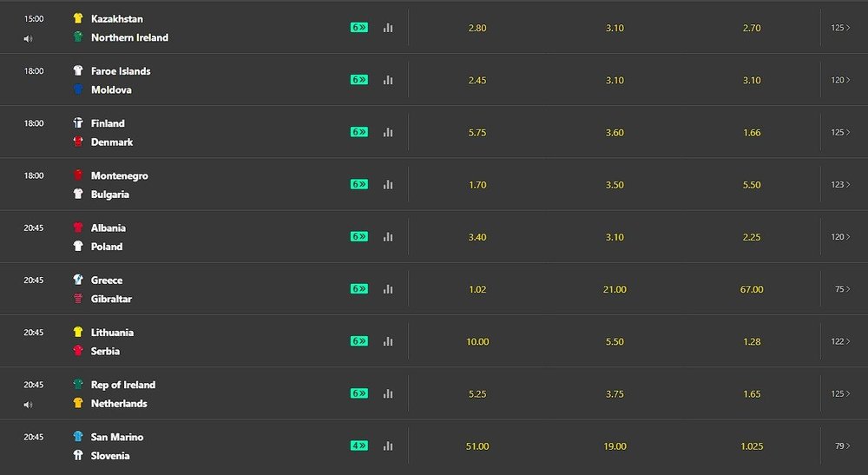Open Slovenia team link

pyautogui.click(x=110, y=456)
